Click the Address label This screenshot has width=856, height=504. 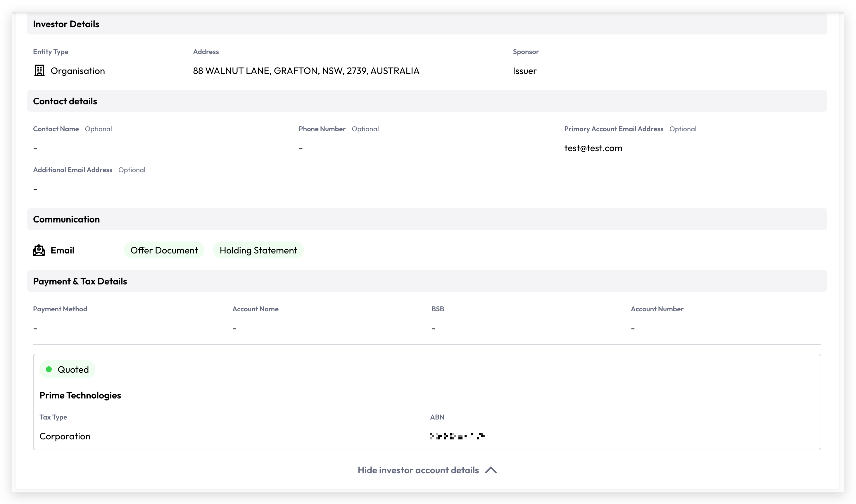coord(206,52)
